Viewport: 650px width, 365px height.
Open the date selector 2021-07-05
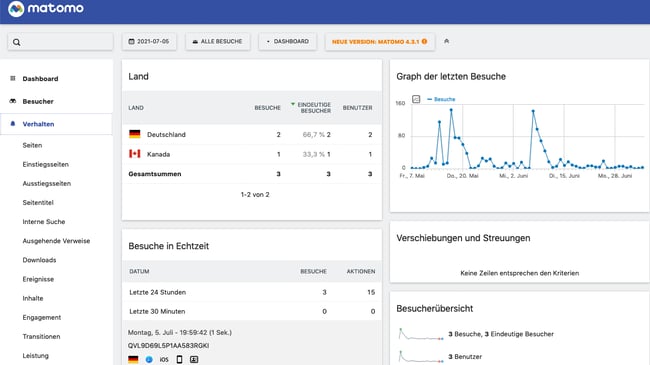149,41
